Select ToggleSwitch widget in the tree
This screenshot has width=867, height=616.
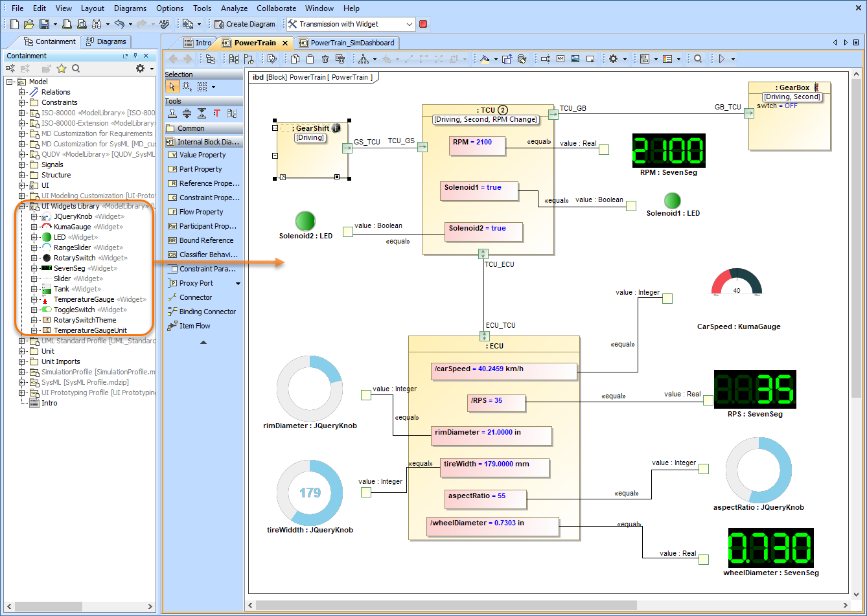click(73, 310)
